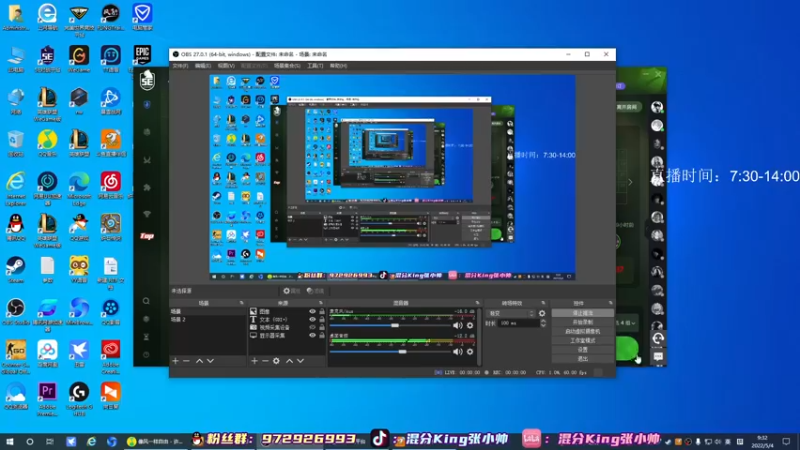This screenshot has height=450, width=800.
Task: Increase transition duration with the up arrow
Action: point(543,321)
